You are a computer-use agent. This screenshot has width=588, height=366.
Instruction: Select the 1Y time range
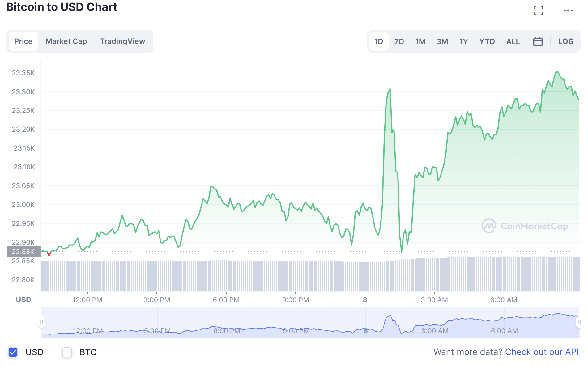point(463,41)
